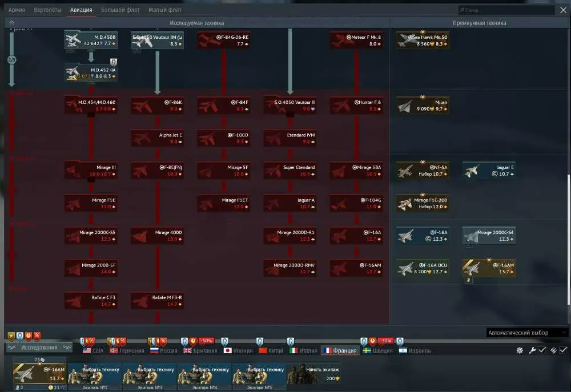
Task: Select the Alpha Jet E aircraft
Action: pyautogui.click(x=157, y=138)
